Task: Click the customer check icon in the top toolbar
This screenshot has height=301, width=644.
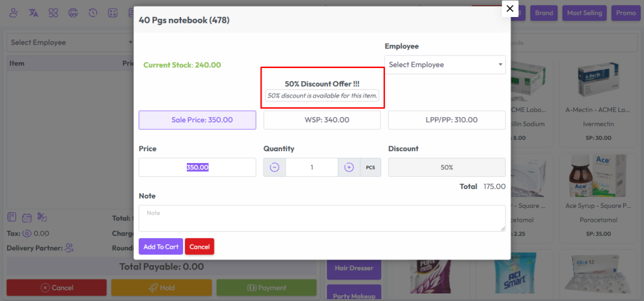Action: point(14,13)
